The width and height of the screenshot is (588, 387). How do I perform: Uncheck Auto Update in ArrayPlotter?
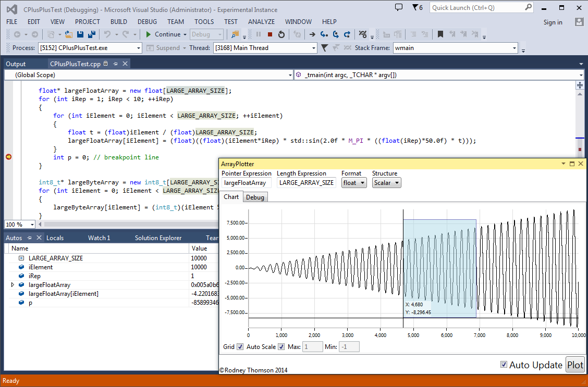[x=503, y=365]
